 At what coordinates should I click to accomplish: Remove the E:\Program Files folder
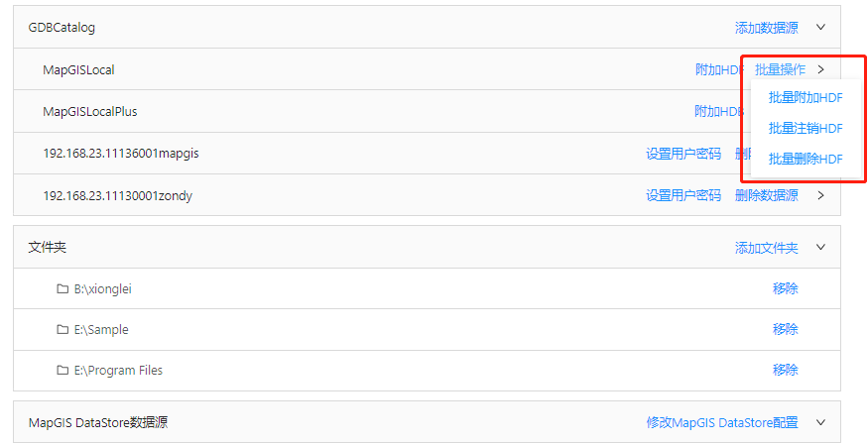click(x=785, y=371)
